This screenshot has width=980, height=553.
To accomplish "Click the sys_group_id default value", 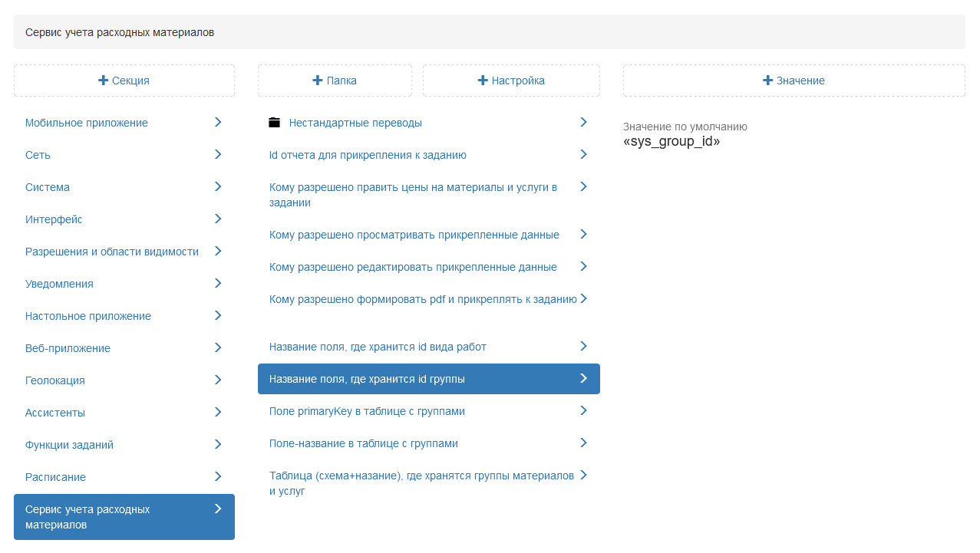I will [x=671, y=142].
